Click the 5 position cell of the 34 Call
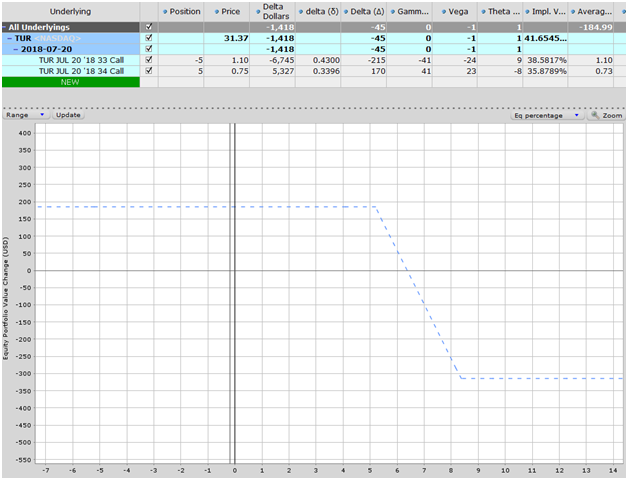 point(181,71)
